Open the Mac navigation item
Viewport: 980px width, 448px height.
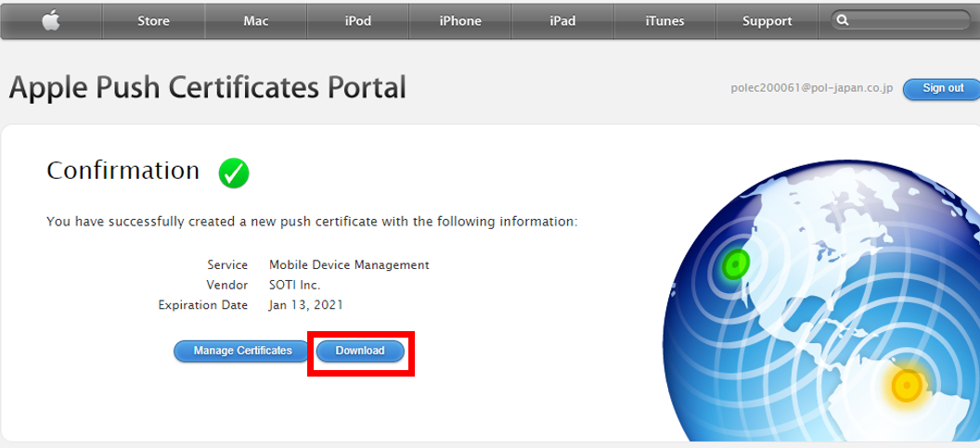point(256,20)
